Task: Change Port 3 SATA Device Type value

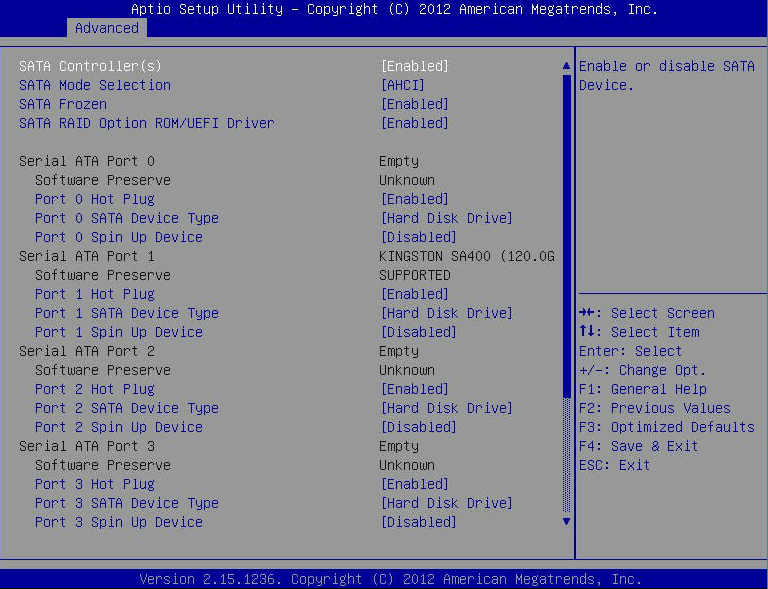Action: [x=446, y=503]
